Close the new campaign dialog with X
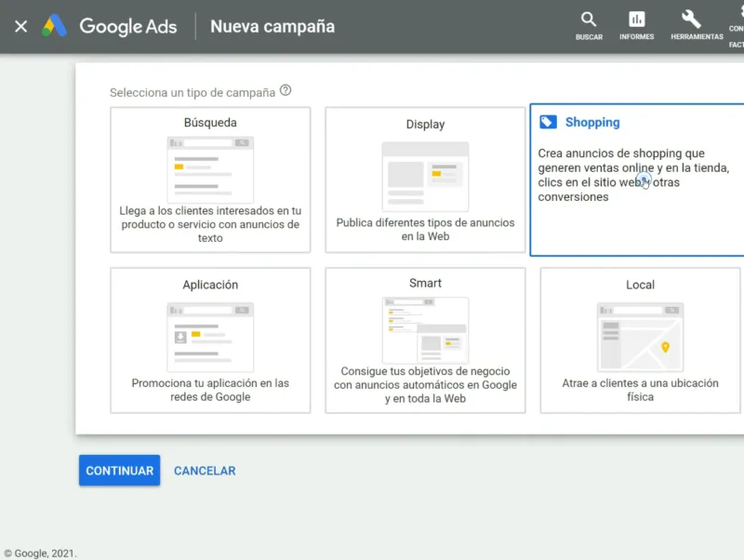The image size is (744, 560). (x=20, y=26)
